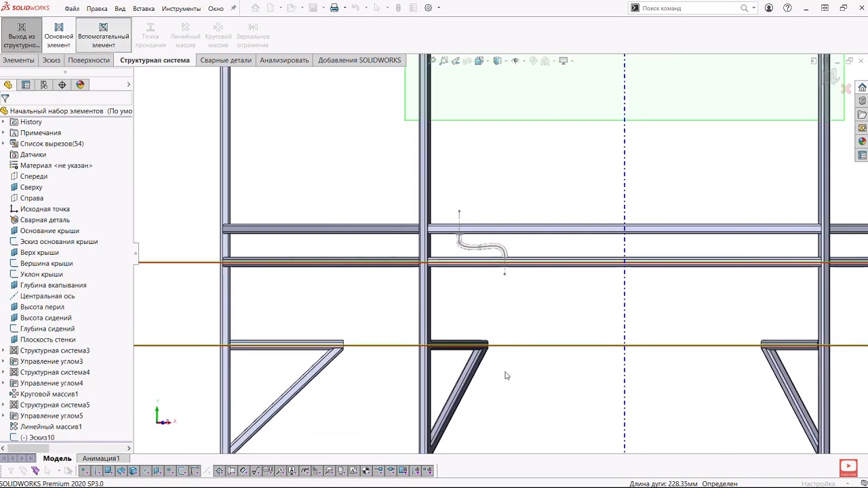Viewport: 868px width, 488px height.
Task: Open the DisplayManager color-ball tab
Action: (x=80, y=85)
